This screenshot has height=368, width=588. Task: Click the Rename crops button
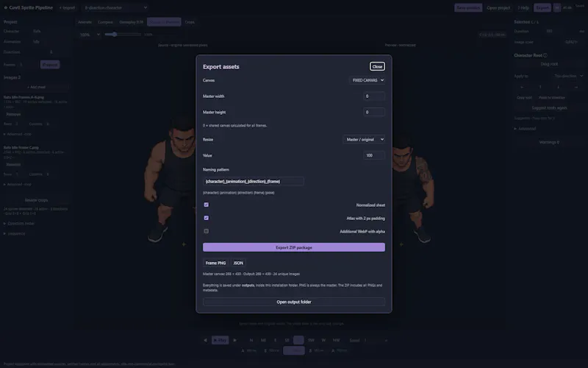click(x=36, y=200)
